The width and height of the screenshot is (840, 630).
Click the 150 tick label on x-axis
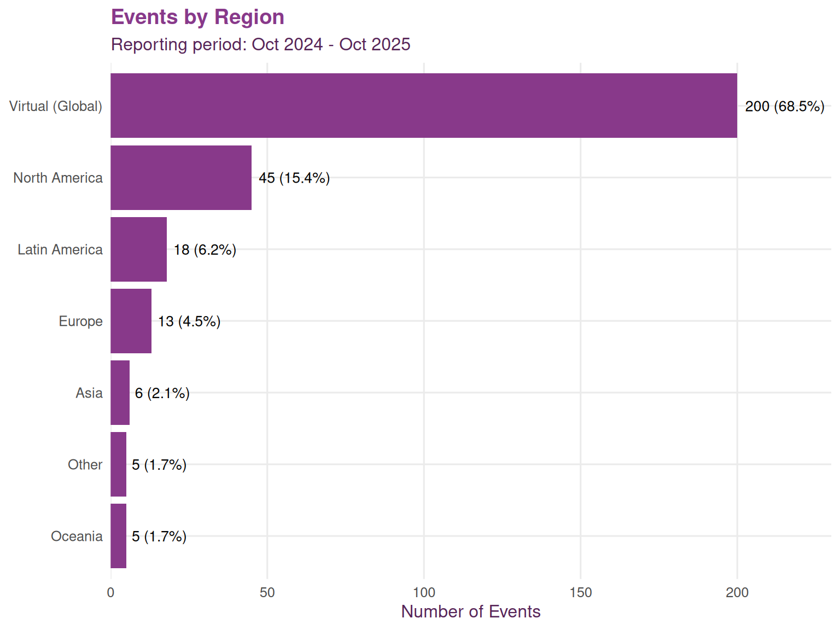580,592
